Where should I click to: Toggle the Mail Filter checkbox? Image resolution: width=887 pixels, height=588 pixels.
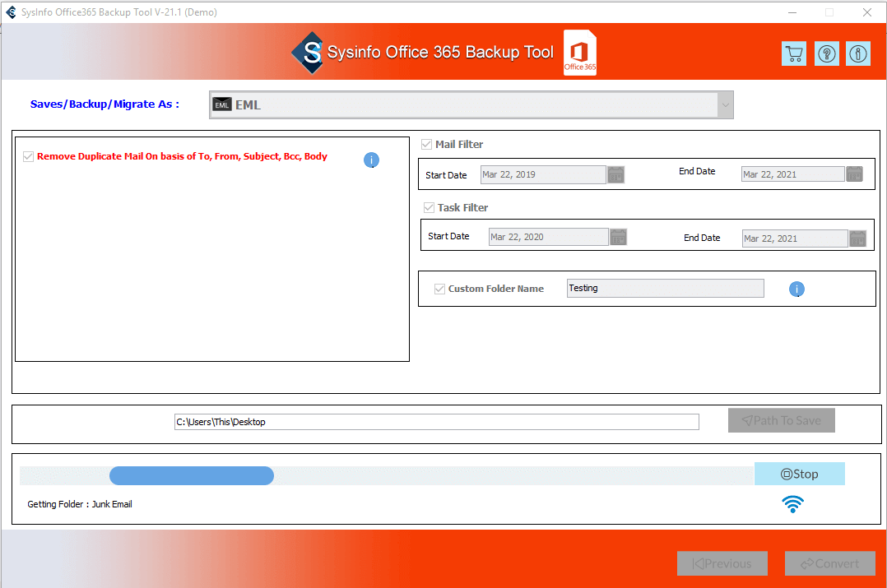point(426,145)
